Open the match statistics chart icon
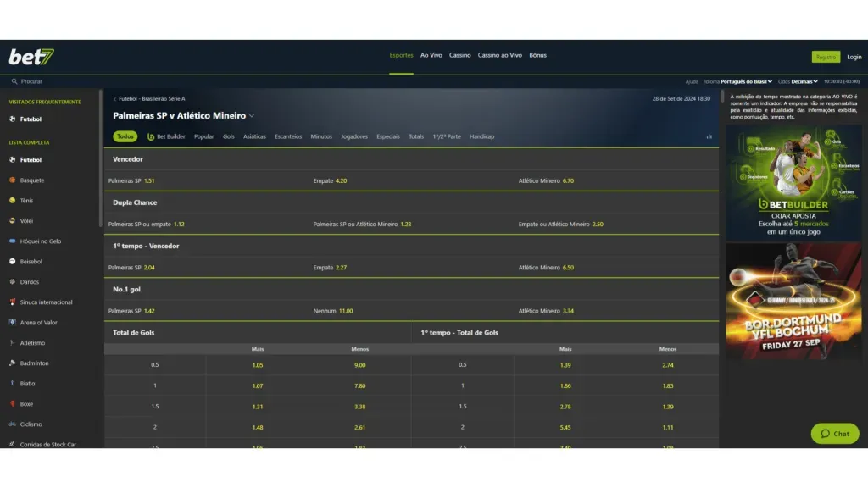 pyautogui.click(x=709, y=136)
